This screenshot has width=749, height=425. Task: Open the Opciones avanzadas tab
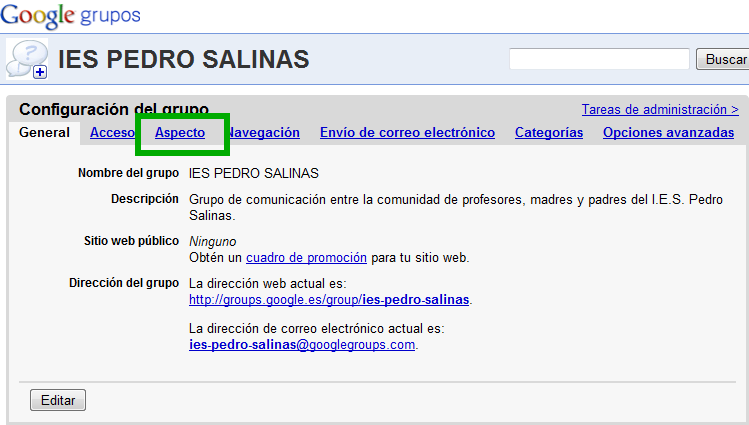click(x=668, y=133)
